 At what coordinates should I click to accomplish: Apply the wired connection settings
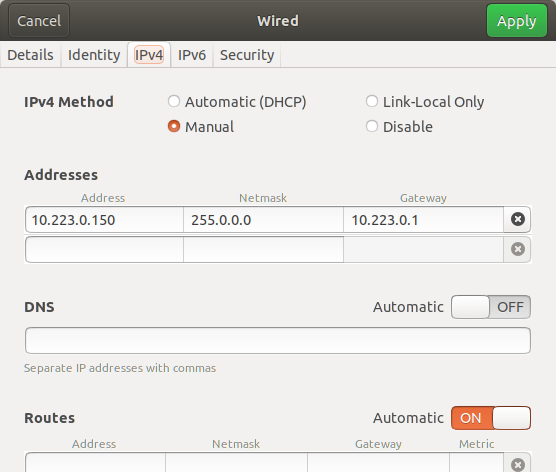(517, 21)
